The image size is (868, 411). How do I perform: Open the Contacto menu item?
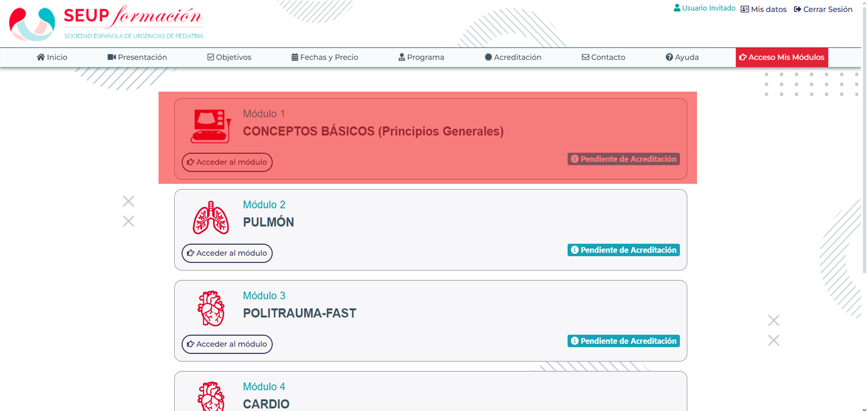[604, 57]
